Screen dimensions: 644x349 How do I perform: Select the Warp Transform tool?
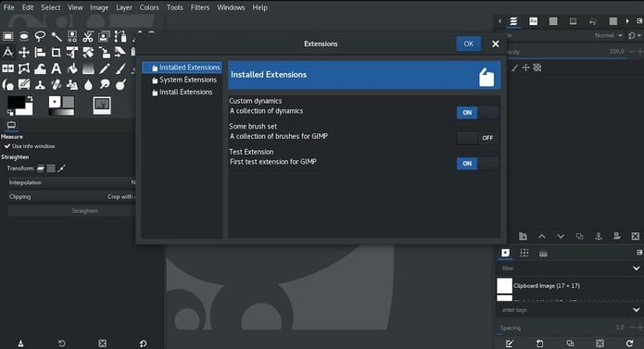click(40, 69)
